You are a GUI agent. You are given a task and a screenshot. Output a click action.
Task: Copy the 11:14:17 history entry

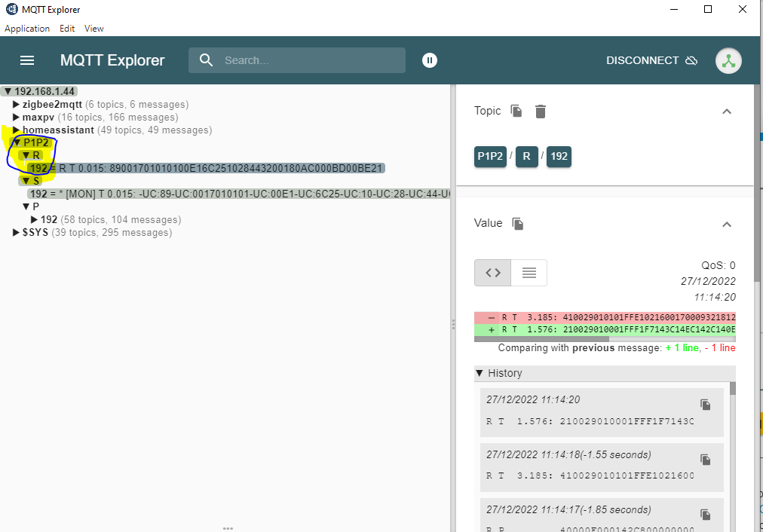[705, 515]
